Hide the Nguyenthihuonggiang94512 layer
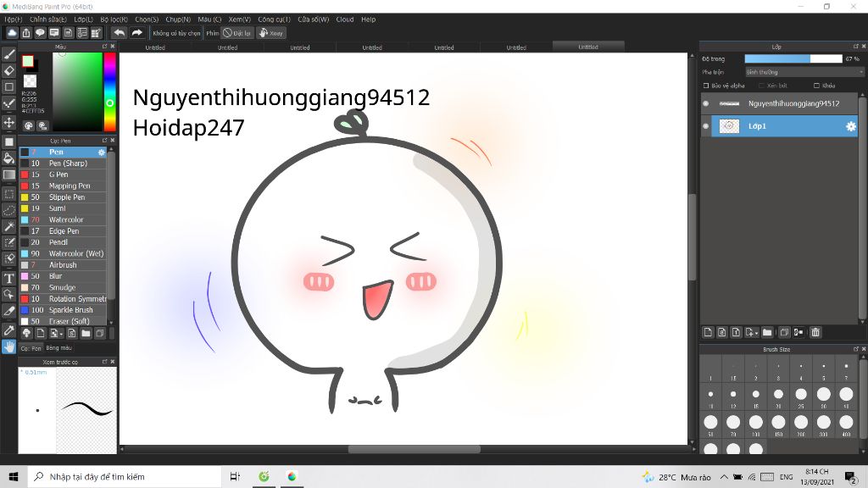 click(706, 103)
